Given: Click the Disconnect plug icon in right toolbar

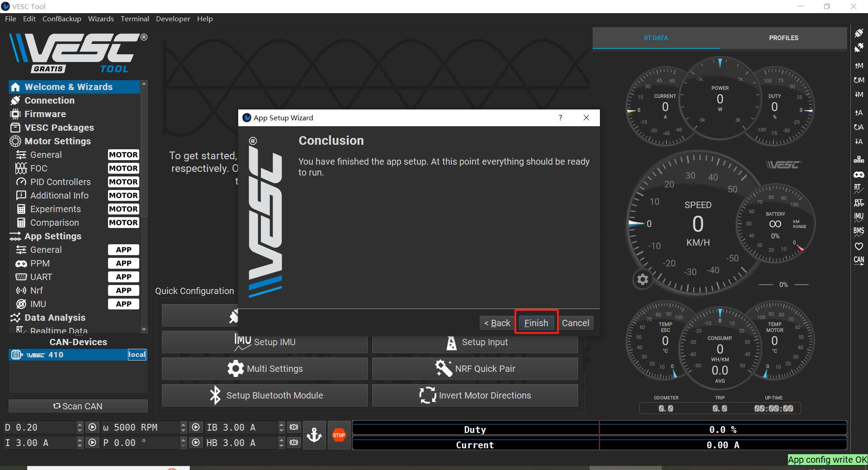Looking at the screenshot, I should [x=859, y=47].
